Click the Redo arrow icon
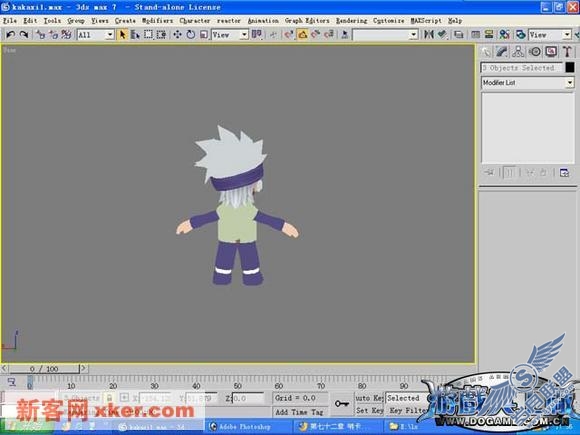This screenshot has height=435, width=580. pyautogui.click(x=24, y=34)
